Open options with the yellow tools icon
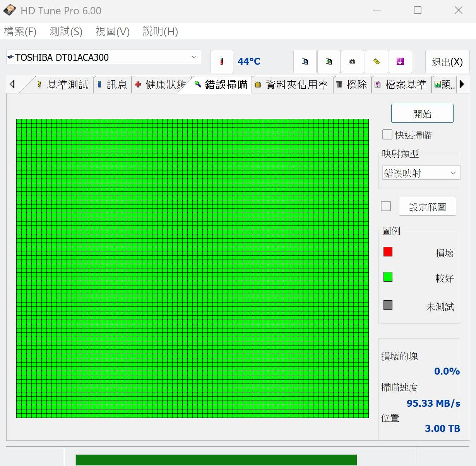The height and width of the screenshot is (466, 476). (376, 62)
